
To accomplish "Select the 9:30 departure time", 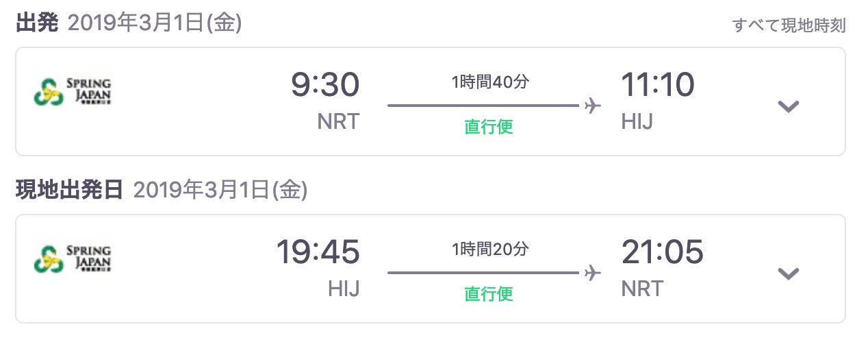I will [325, 86].
